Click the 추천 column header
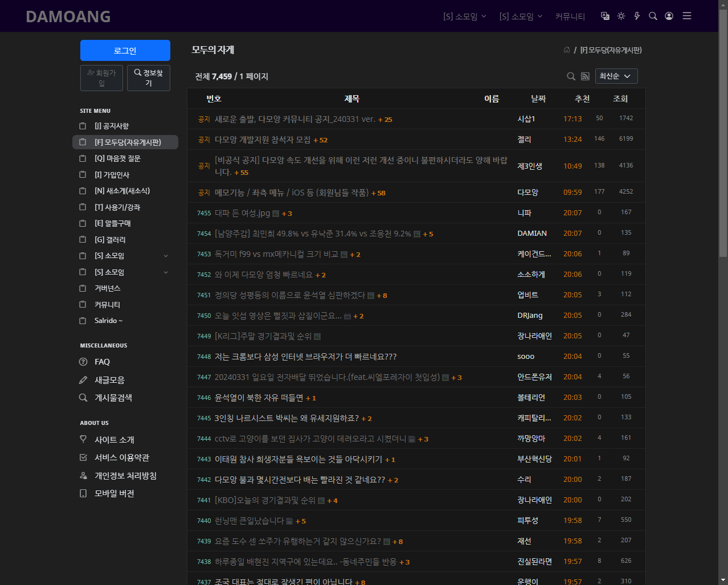This screenshot has width=728, height=585. tap(582, 99)
